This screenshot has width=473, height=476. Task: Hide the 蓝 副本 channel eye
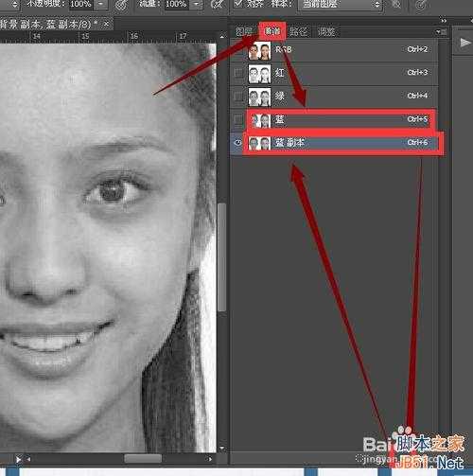coord(238,143)
